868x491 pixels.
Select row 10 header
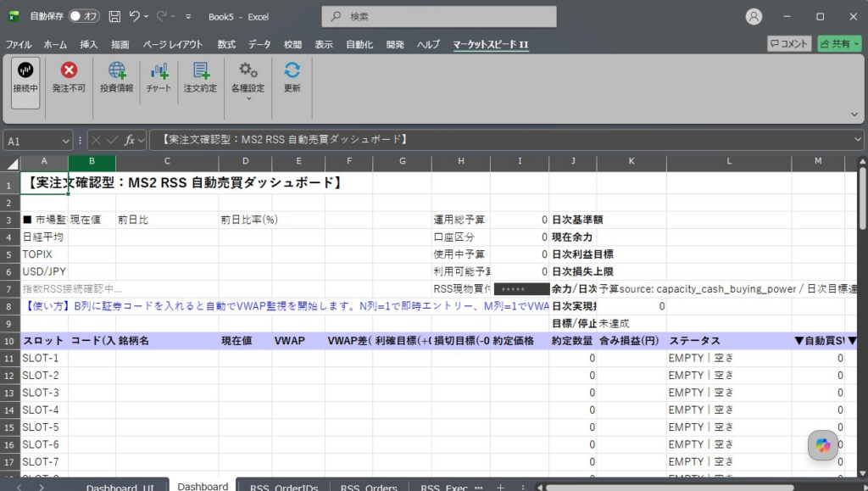click(8, 341)
